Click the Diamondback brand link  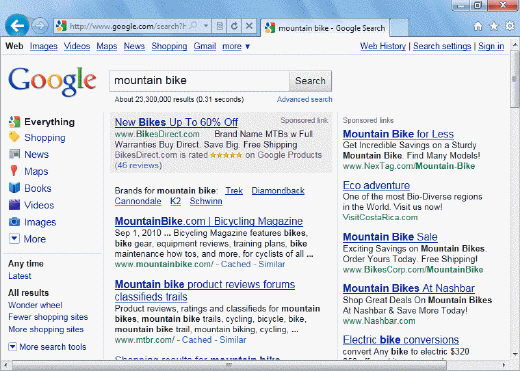278,191
